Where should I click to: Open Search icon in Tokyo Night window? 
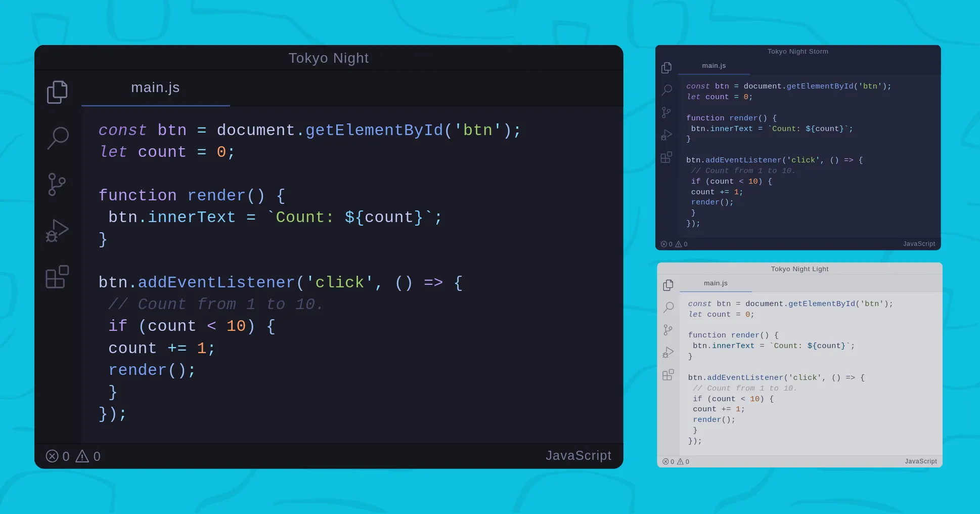(58, 138)
